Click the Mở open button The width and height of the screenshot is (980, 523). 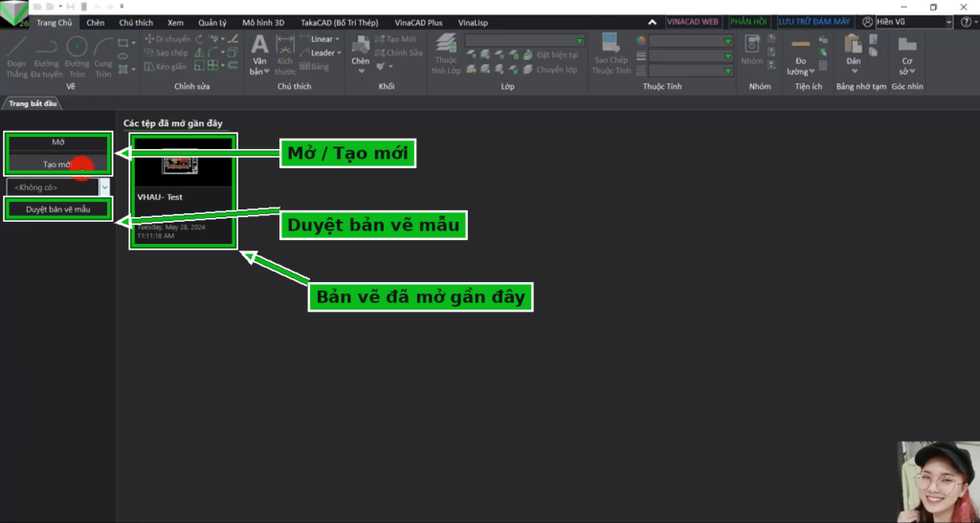click(58, 142)
